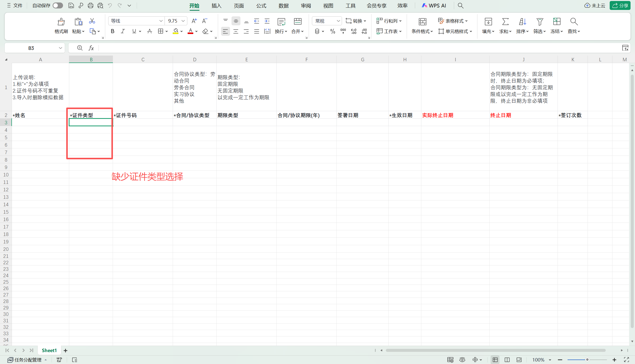635x364 pixels.
Task: Click the Format Painter (格式刷) icon
Action: pos(61,22)
